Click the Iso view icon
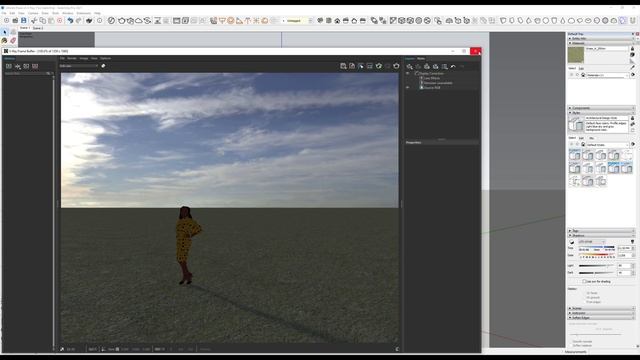This screenshot has height=360, width=640. (x=320, y=20)
